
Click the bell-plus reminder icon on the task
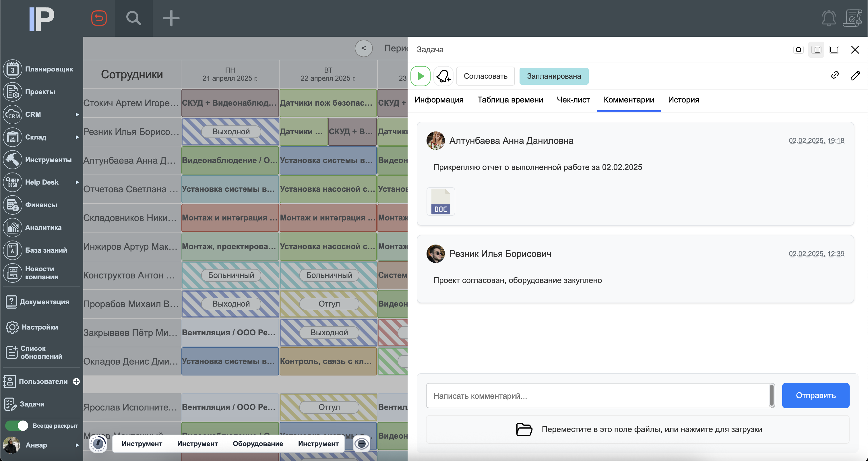[443, 76]
